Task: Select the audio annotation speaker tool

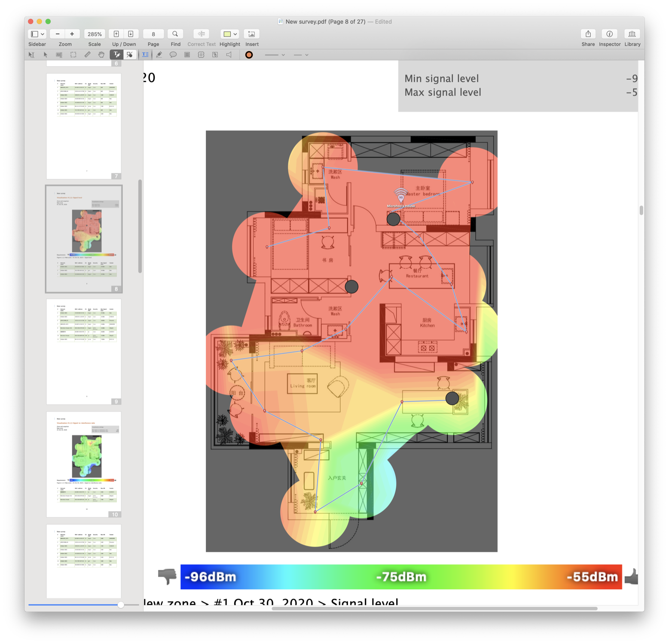Action: pos(229,55)
